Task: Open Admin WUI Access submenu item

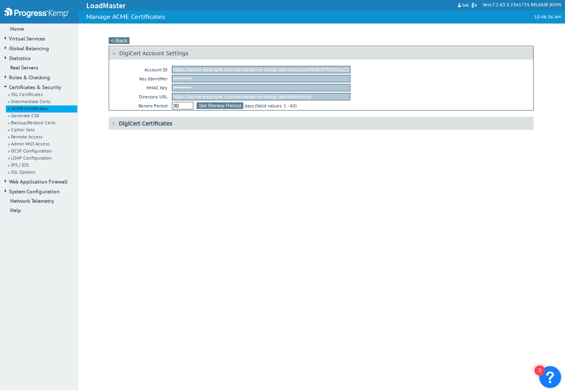Action: [30, 144]
